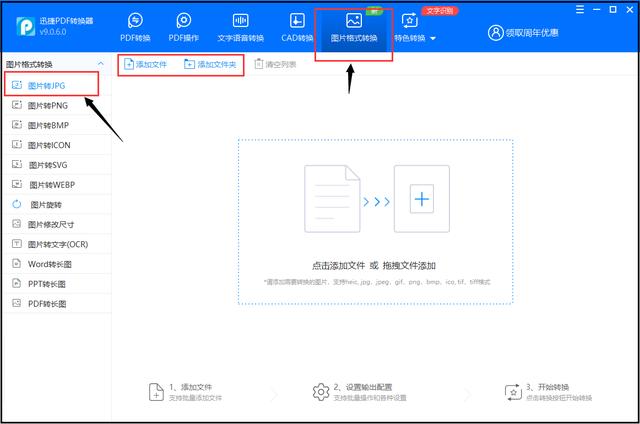Click the user avatar icon

pyautogui.click(x=496, y=33)
